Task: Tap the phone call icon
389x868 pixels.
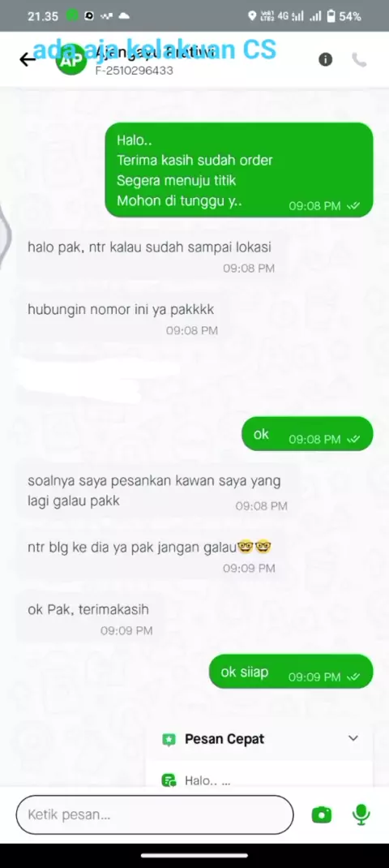Action: pyautogui.click(x=360, y=60)
